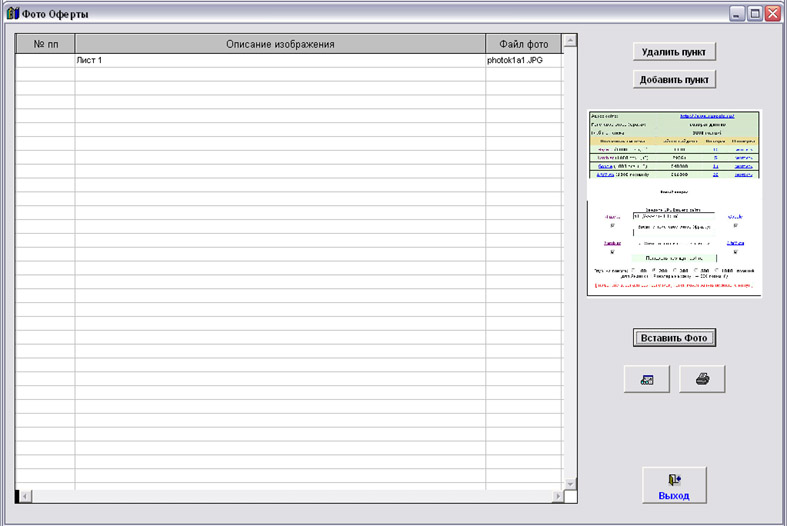Image resolution: width=787 pixels, height=526 pixels.
Task: Select the Файл фото column header
Action: (x=524, y=44)
